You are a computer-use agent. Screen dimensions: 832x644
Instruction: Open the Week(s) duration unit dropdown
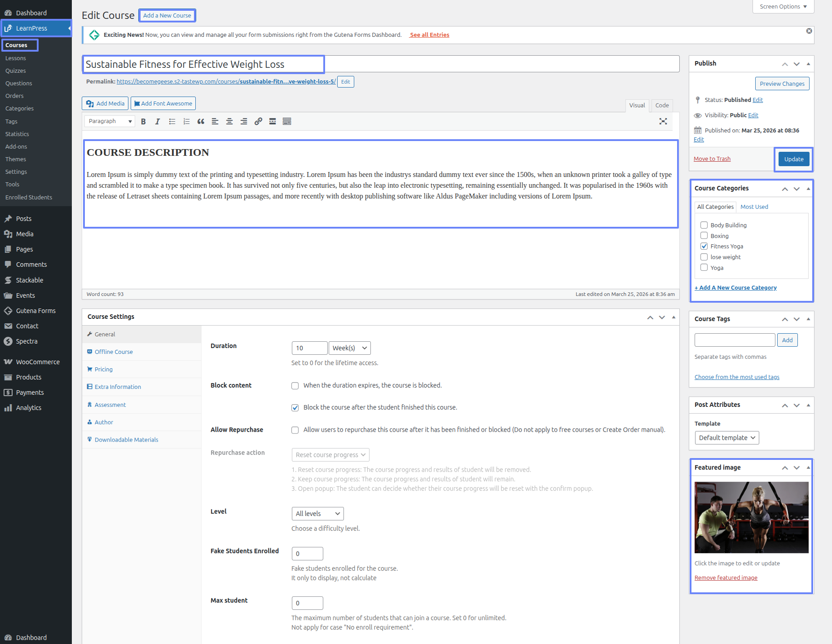click(x=349, y=348)
